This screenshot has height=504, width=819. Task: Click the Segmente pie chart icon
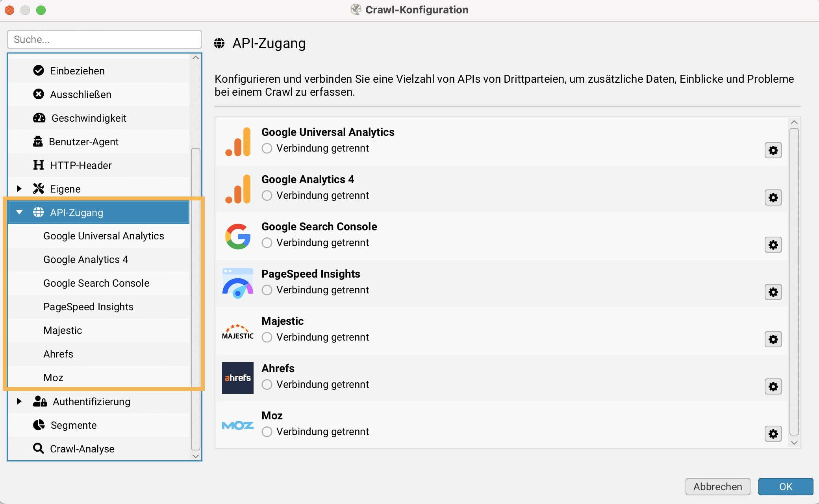pyautogui.click(x=39, y=425)
